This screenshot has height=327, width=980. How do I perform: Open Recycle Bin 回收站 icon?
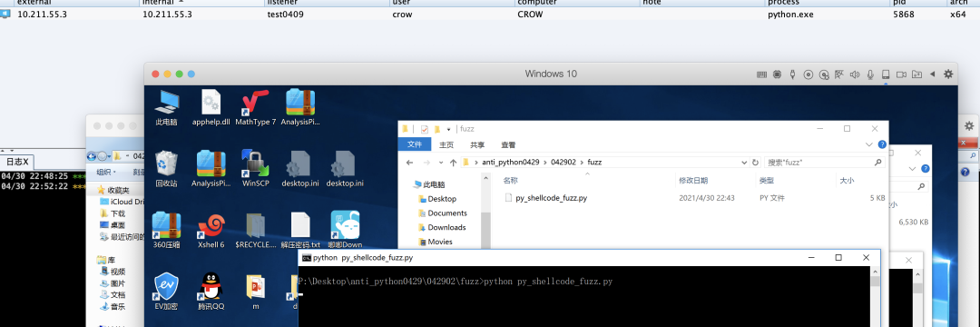[166, 168]
